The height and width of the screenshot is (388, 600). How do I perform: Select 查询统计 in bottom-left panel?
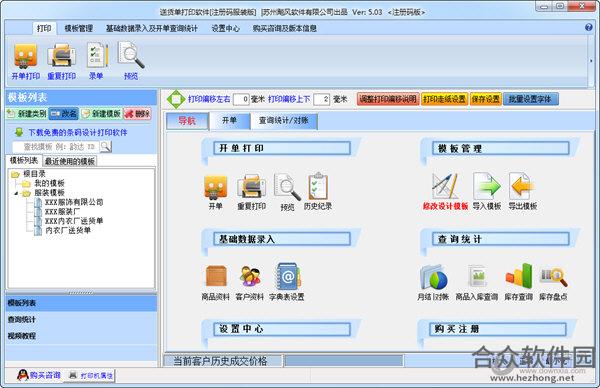pyautogui.click(x=81, y=320)
